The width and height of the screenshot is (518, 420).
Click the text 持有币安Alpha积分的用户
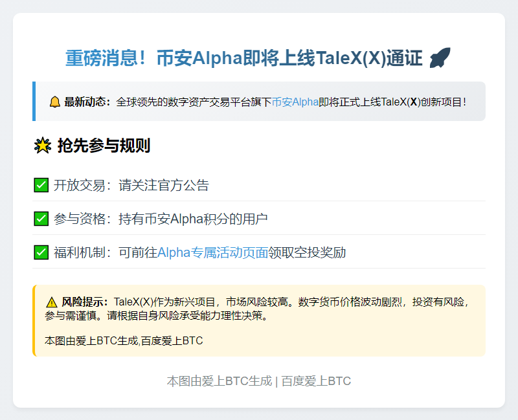tap(193, 219)
